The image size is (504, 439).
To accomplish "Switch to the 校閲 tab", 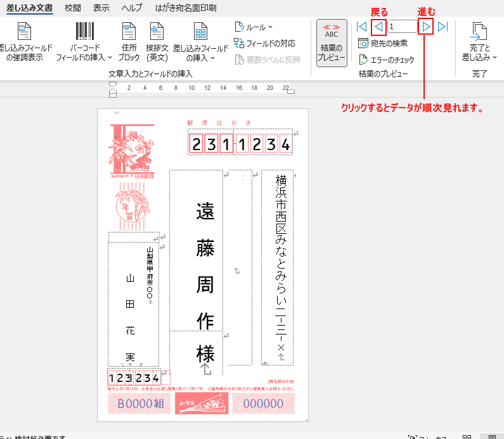I will (x=73, y=8).
